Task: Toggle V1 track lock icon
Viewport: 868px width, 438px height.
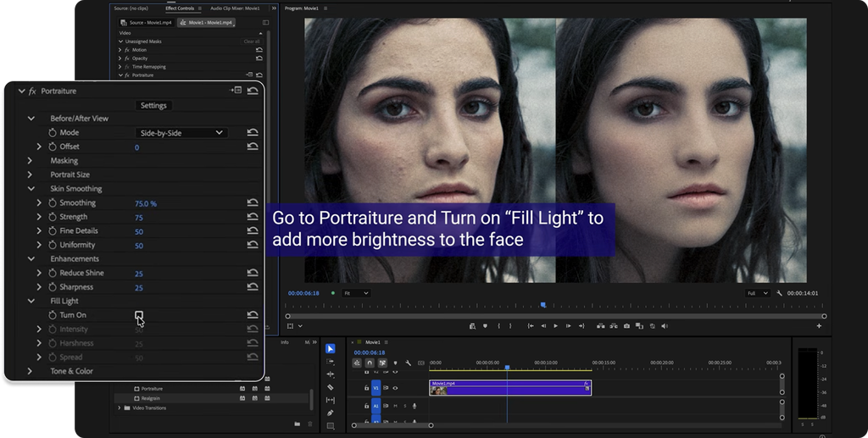Action: pos(366,388)
